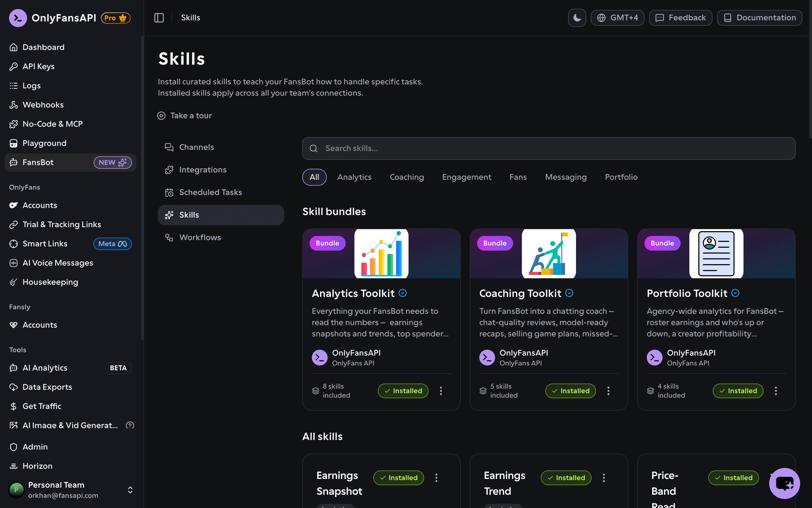Screen dimensions: 812x508
Task: Click Portfolio Toolkit document thumbnail
Action: tap(716, 254)
